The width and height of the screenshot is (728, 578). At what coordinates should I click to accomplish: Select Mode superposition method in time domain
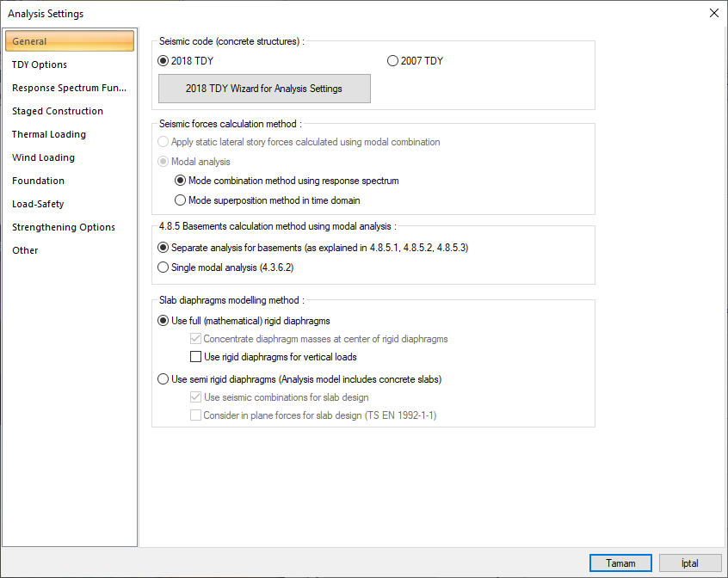tap(268, 200)
